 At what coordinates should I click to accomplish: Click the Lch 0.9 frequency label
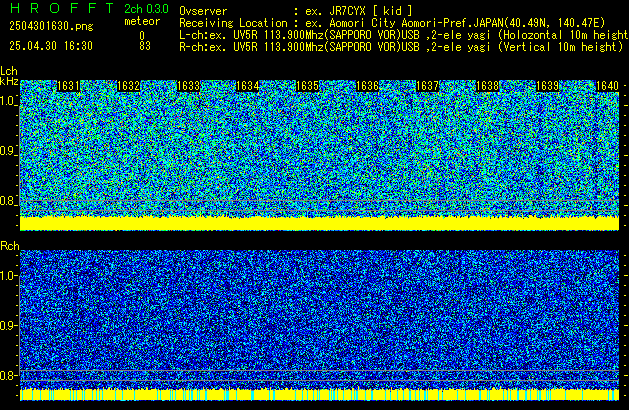(x=8, y=151)
